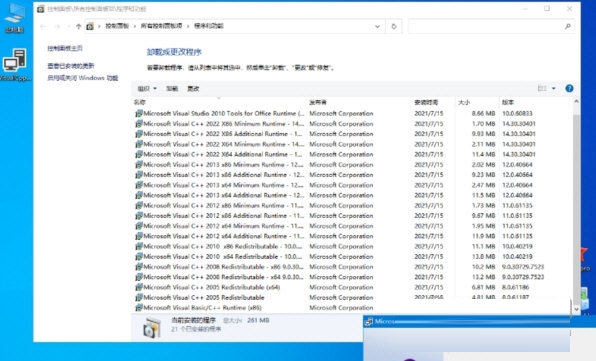Click icon of Visual C++ 2013 x64 Minimum
This screenshot has height=361, width=596.
coord(139,185)
